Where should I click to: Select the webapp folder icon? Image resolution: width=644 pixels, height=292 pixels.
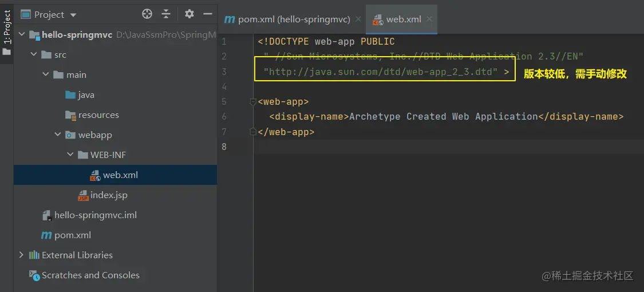[70, 135]
